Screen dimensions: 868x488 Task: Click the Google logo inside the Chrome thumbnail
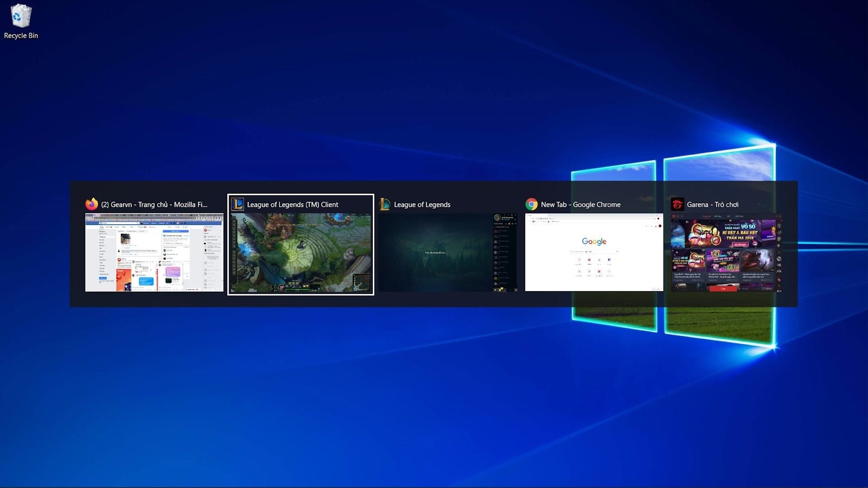(594, 241)
